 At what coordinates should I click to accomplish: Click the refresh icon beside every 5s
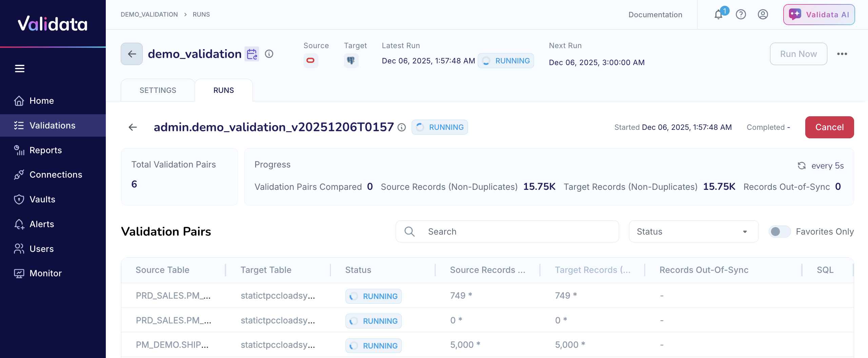click(802, 166)
